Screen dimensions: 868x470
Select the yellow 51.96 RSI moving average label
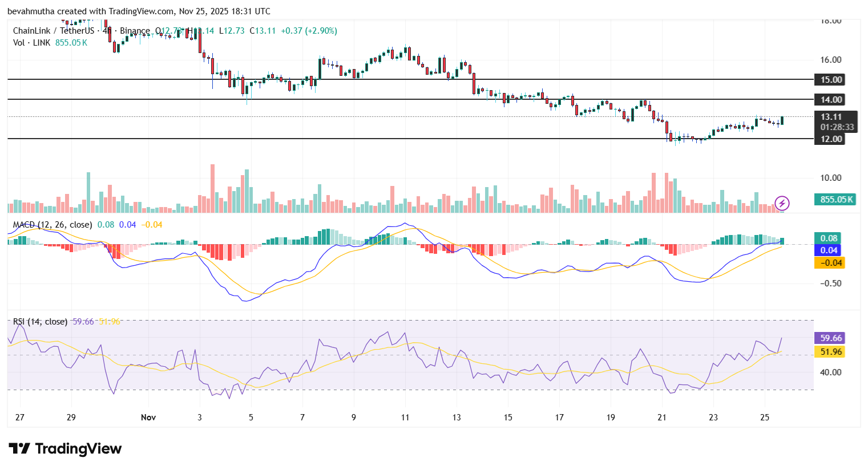829,352
